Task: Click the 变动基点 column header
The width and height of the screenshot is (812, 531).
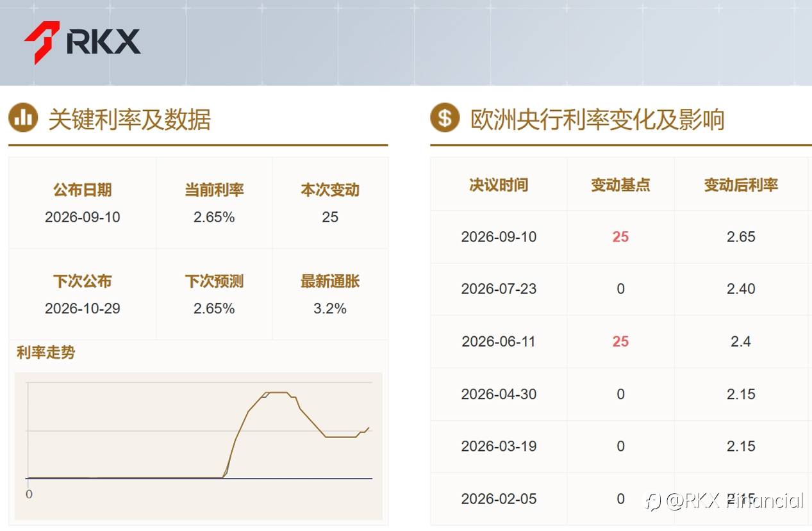Action: 620,185
